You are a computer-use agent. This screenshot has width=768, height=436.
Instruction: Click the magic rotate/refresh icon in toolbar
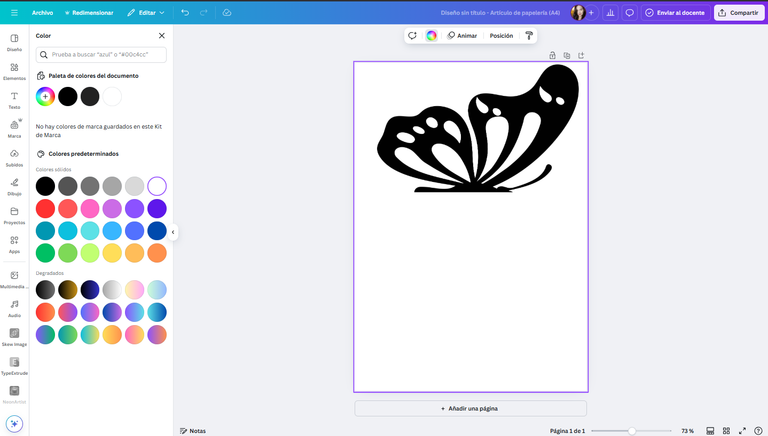click(x=412, y=36)
